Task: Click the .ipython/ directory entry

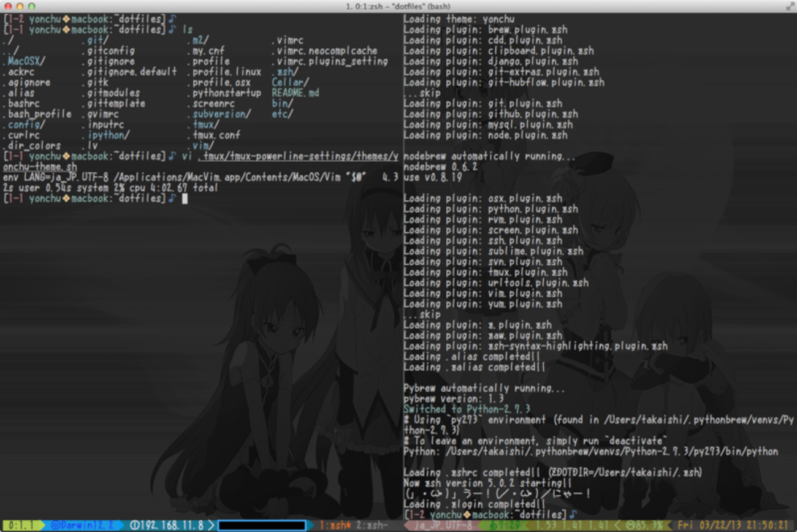Action: pos(105,135)
